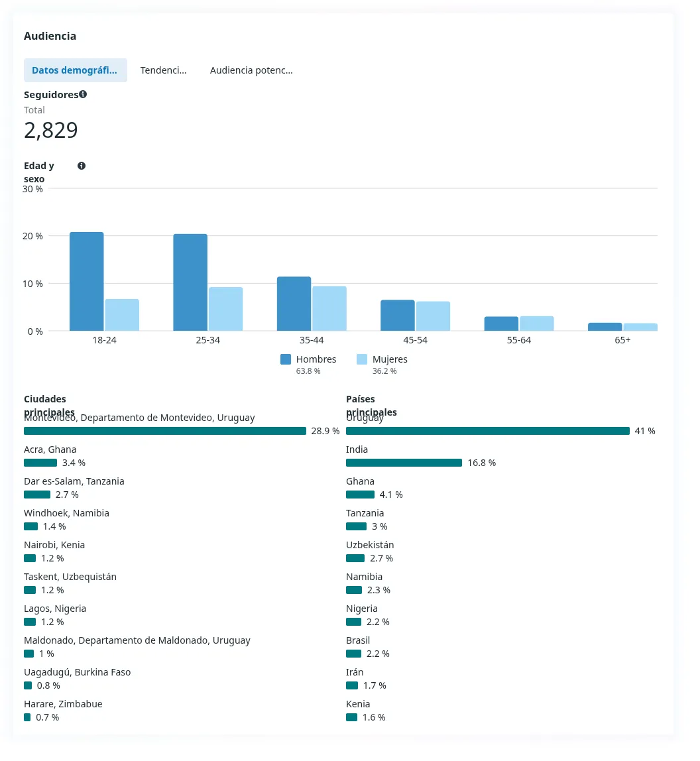700x761 pixels.
Task: Click the Mujeres bar for ages 55-64
Action: click(x=537, y=323)
